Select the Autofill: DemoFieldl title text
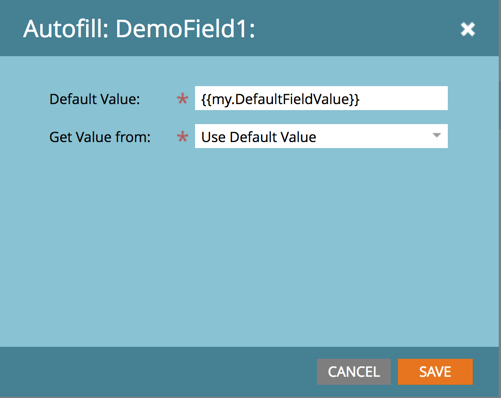The height and width of the screenshot is (398, 501). point(139,29)
